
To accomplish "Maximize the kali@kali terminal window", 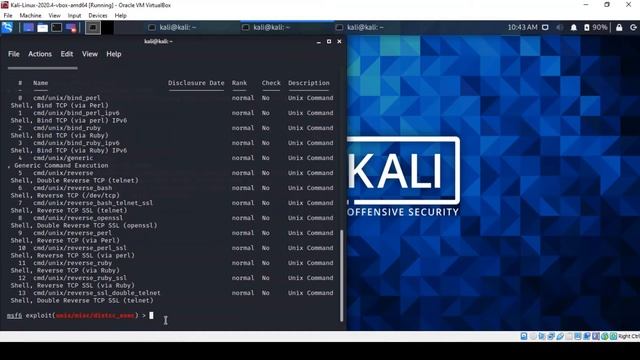I will (329, 42).
